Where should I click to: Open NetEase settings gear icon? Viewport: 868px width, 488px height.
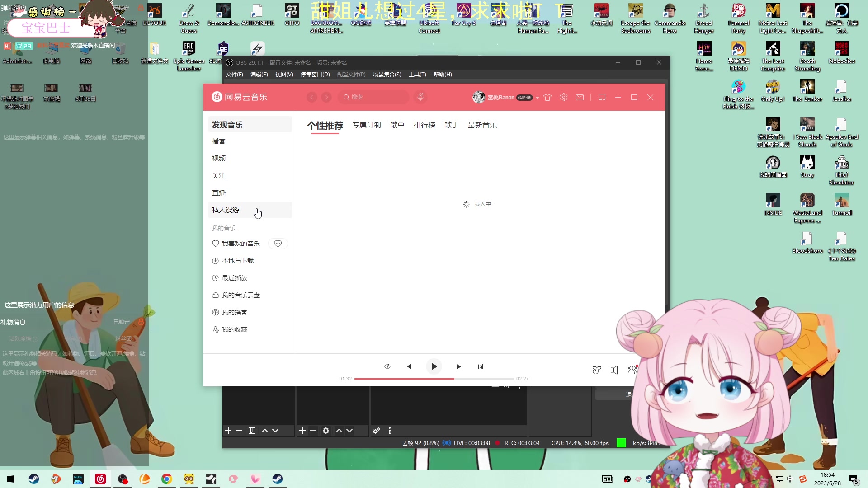[x=564, y=97]
